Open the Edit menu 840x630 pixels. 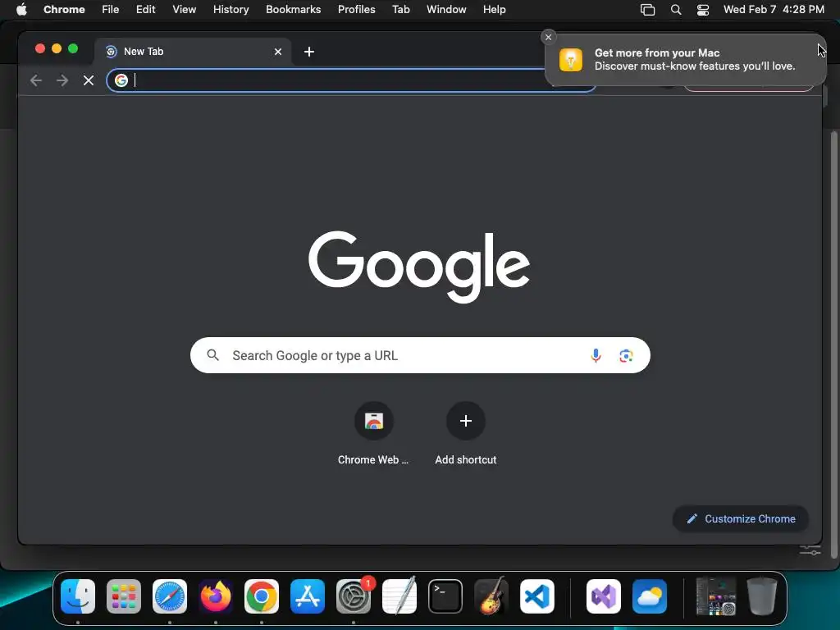(145, 10)
